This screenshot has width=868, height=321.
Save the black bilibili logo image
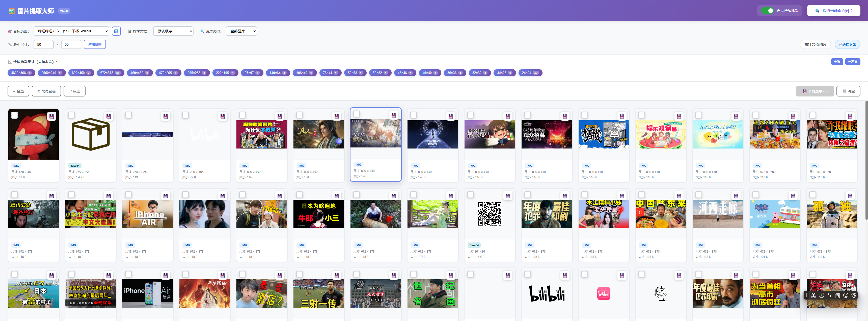pos(564,276)
